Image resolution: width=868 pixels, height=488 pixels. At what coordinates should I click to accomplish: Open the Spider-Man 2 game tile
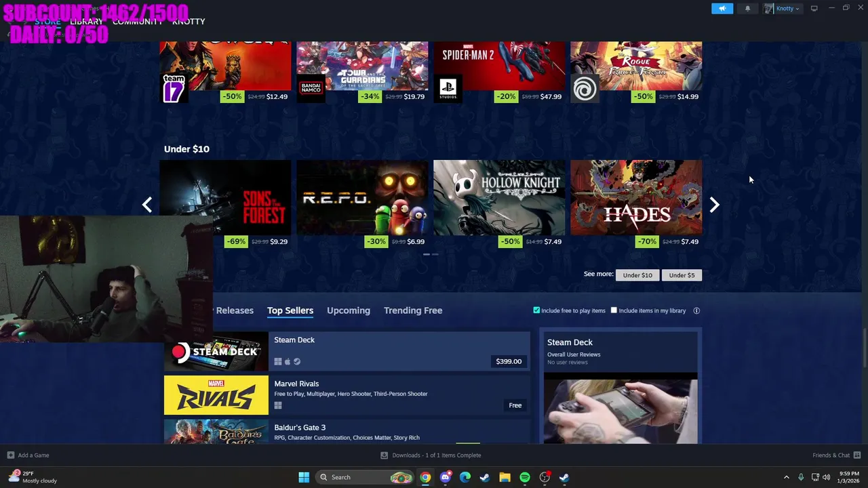coord(499,66)
